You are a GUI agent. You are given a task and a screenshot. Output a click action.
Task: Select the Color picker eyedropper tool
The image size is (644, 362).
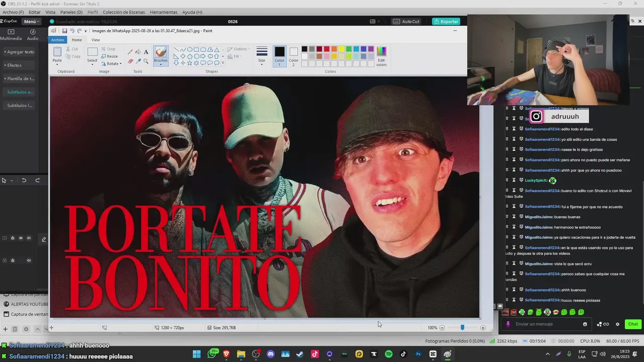coord(138,61)
